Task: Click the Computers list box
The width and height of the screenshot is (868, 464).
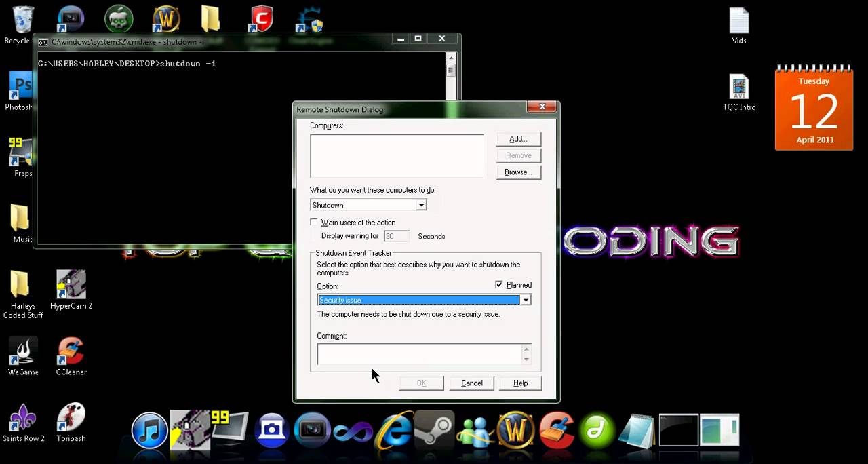Action: click(x=397, y=156)
